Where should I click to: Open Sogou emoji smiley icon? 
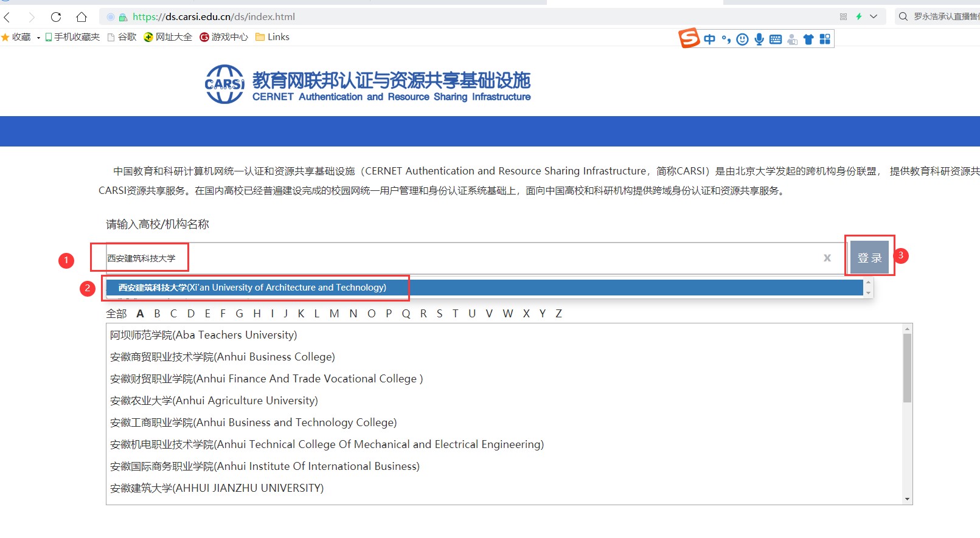[x=742, y=40]
